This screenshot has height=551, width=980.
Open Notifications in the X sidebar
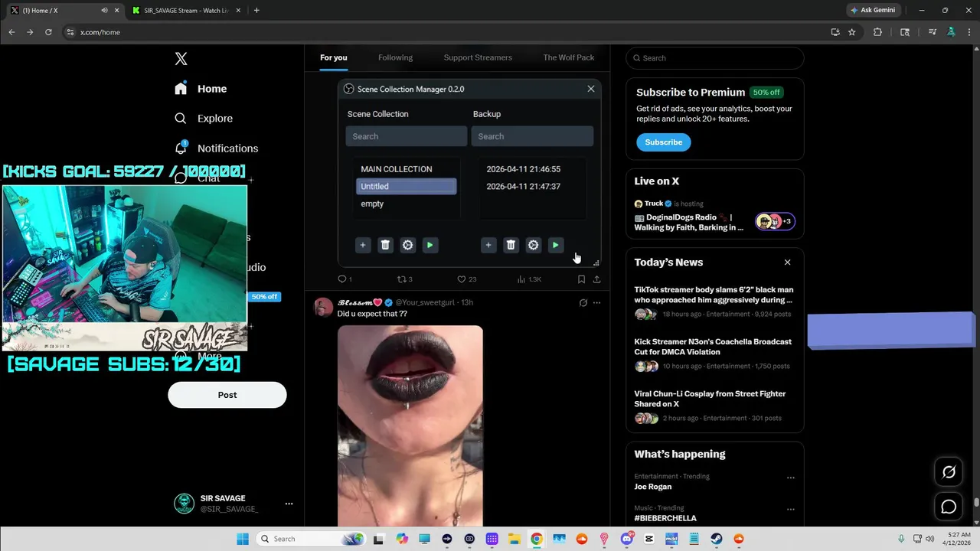216,148
